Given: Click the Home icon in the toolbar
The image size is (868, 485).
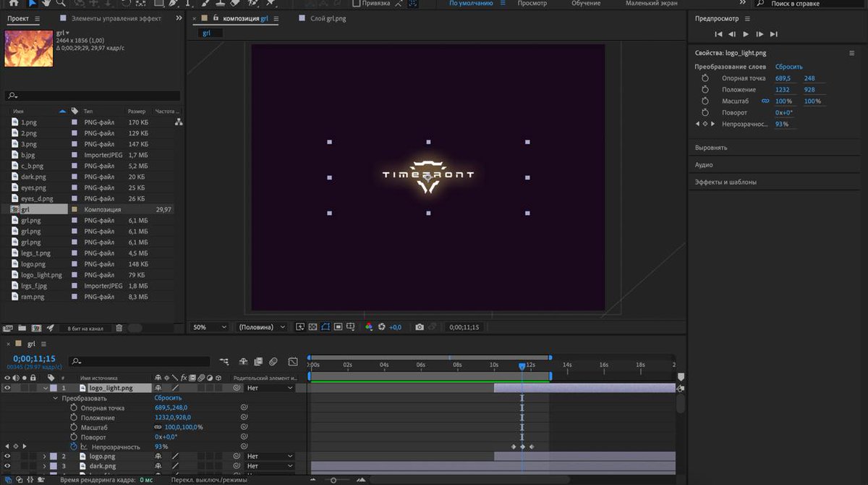Looking at the screenshot, I should pyautogui.click(x=14, y=3).
